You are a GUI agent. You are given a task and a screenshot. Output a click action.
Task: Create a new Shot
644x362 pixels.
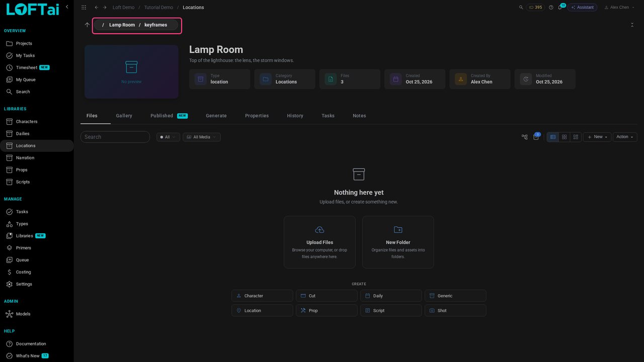pos(455,310)
